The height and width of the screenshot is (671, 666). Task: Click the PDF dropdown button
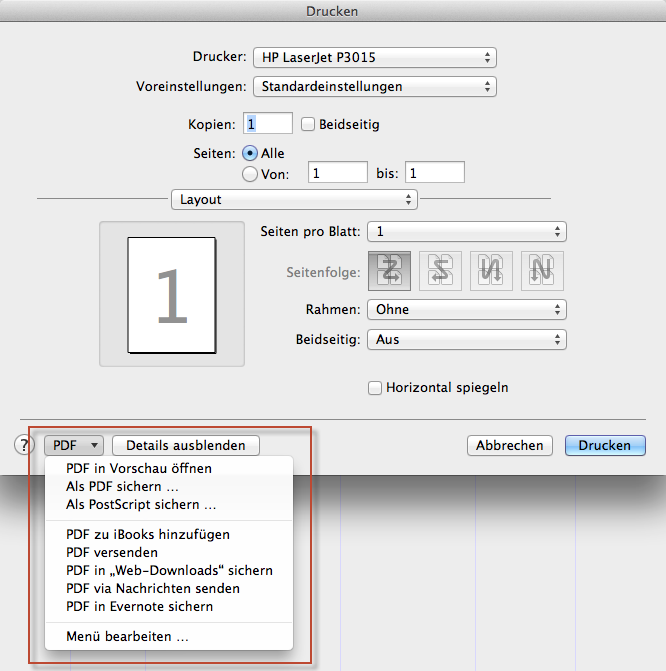[73, 446]
